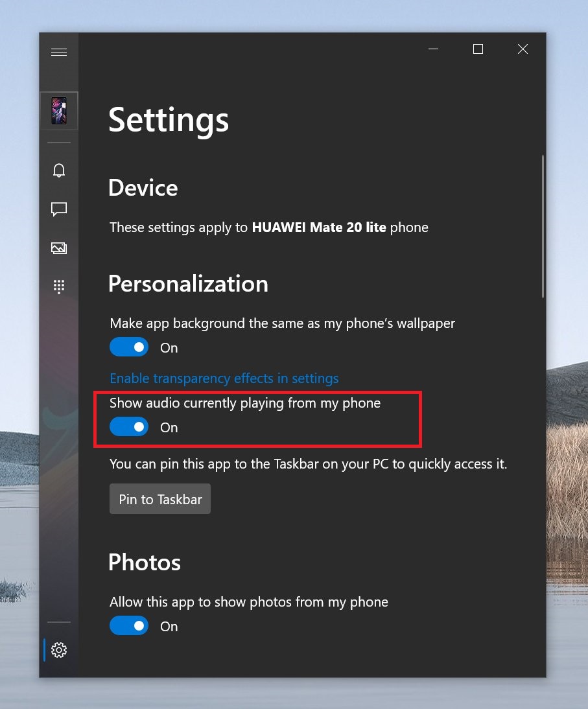Open the Messages chat bubble section

click(x=59, y=209)
